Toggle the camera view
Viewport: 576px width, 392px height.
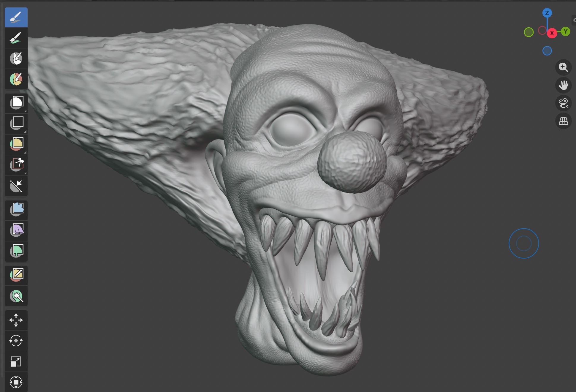563,103
